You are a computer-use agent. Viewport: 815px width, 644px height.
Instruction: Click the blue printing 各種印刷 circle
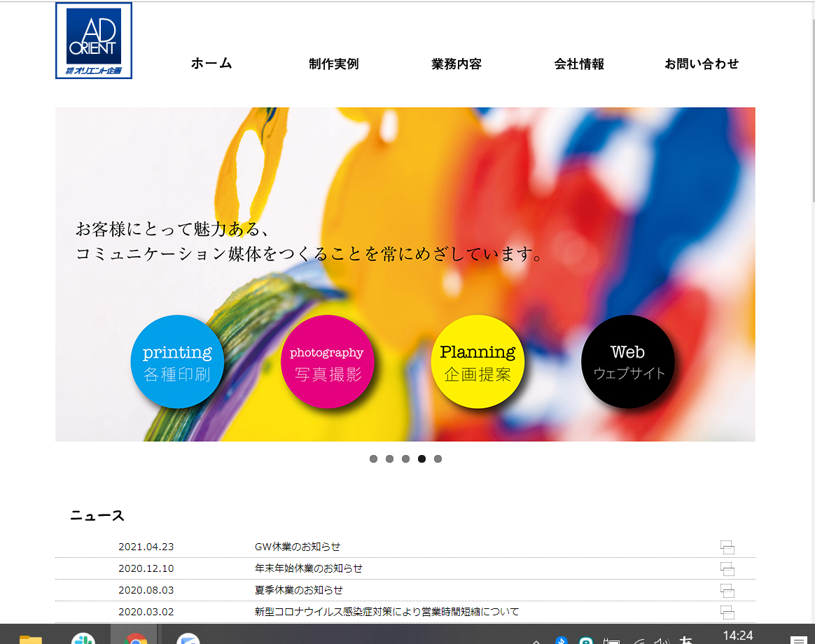click(177, 362)
